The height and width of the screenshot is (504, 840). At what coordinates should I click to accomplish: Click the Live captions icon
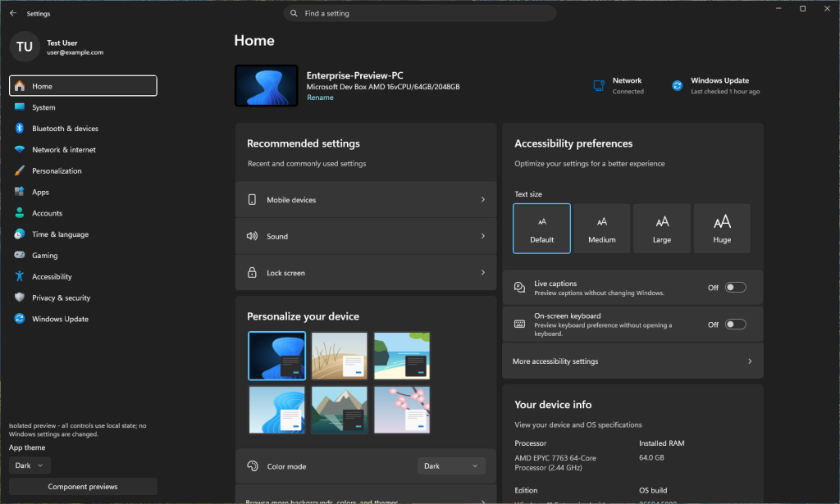click(x=519, y=288)
